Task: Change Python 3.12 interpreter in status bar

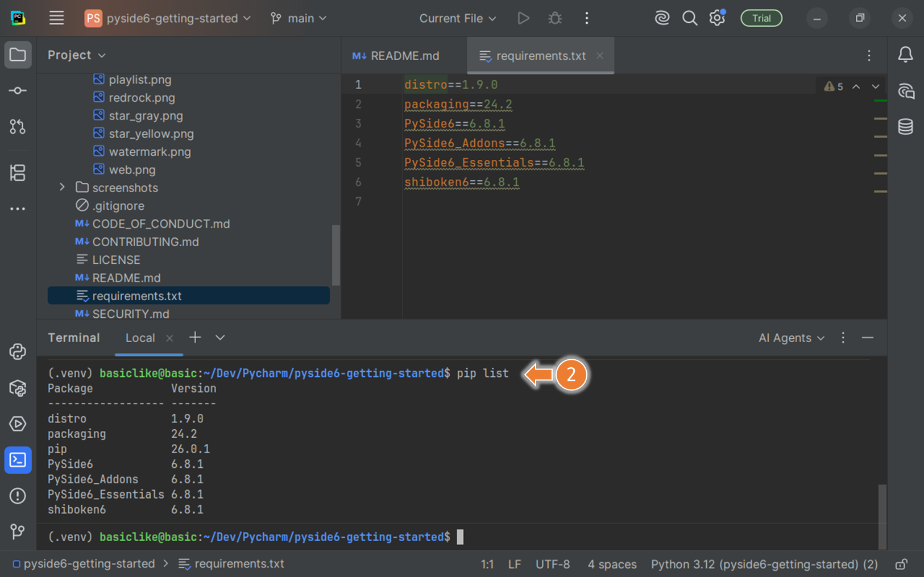Action: tap(764, 564)
